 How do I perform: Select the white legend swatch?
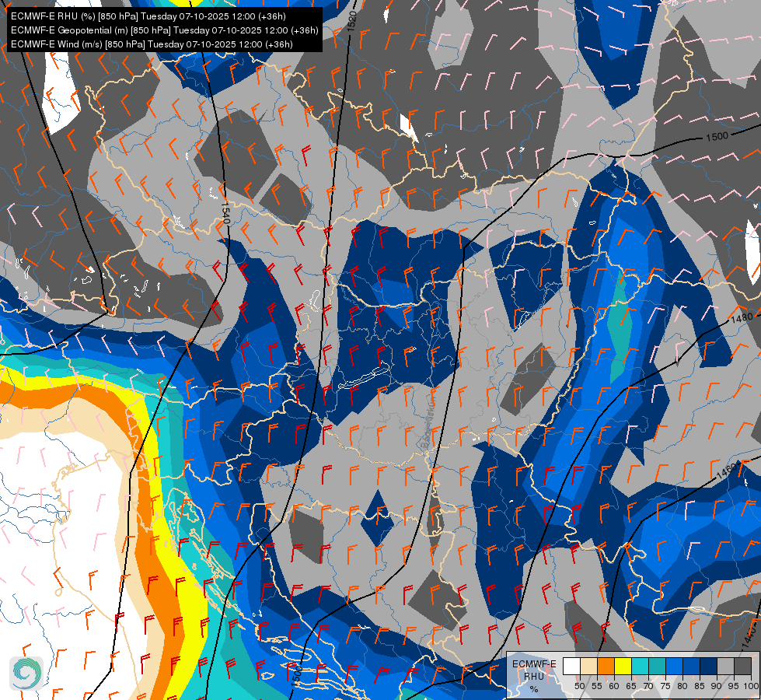(571, 666)
